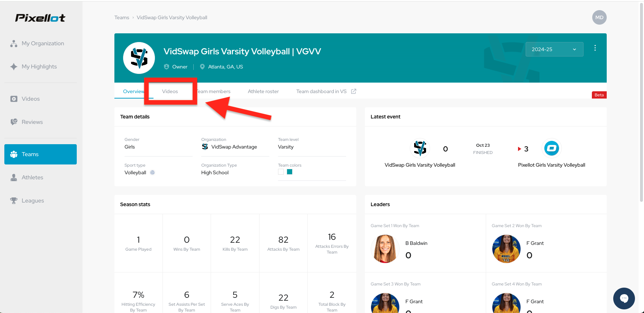This screenshot has height=313, width=644.
Task: Click the teal team color swatch
Action: pyautogui.click(x=290, y=172)
